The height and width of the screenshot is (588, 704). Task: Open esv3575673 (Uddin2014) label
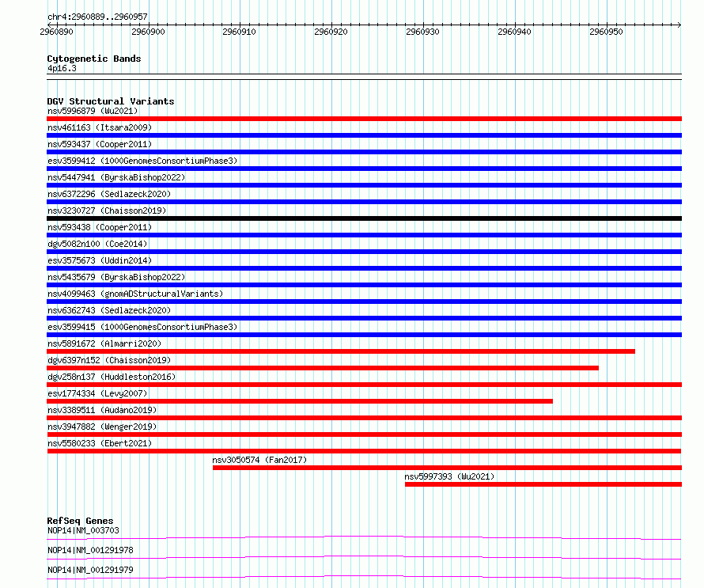tap(100, 260)
